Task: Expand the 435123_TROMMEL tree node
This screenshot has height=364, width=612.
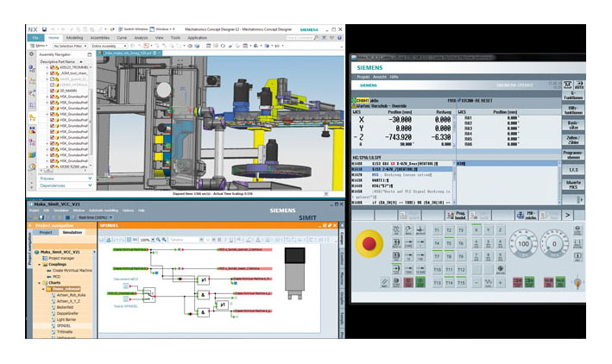Action: point(47,67)
